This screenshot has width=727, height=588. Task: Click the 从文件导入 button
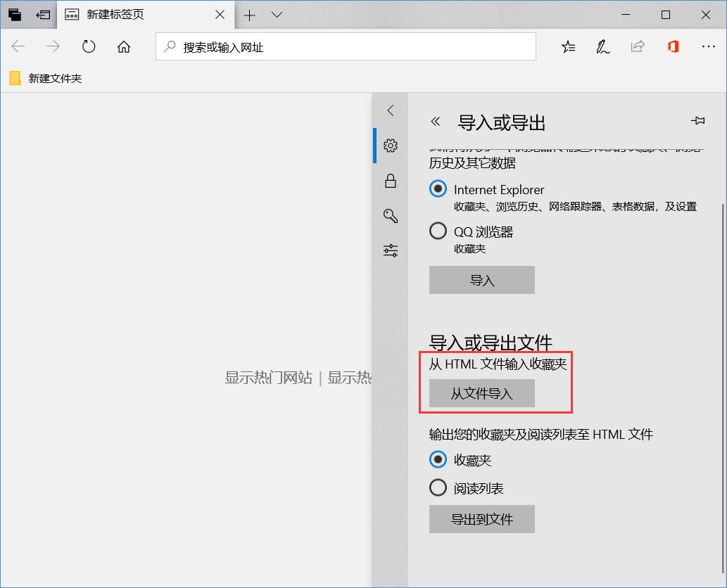[481, 394]
